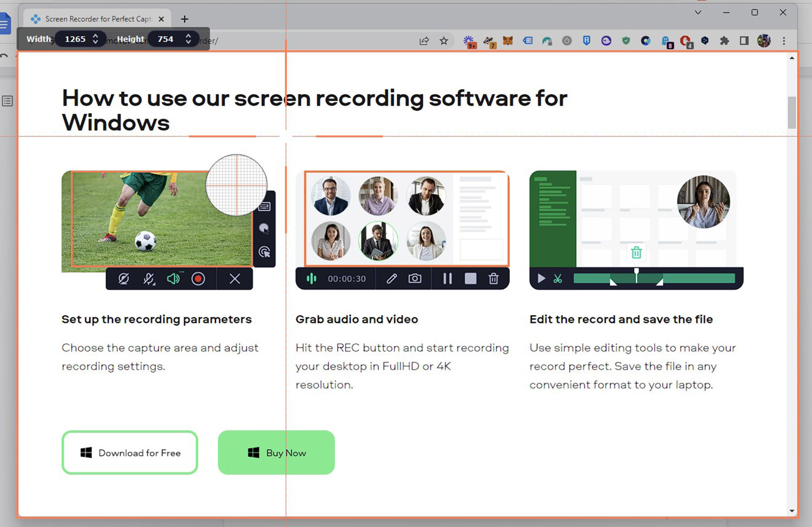The height and width of the screenshot is (527, 812).
Task: Click the play triangle in the editor bar
Action: coord(541,278)
